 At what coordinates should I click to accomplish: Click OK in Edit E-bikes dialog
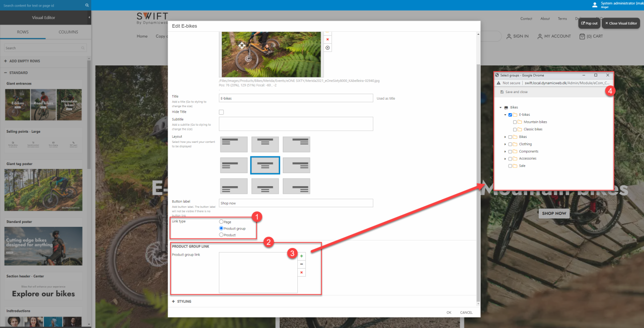tap(449, 312)
